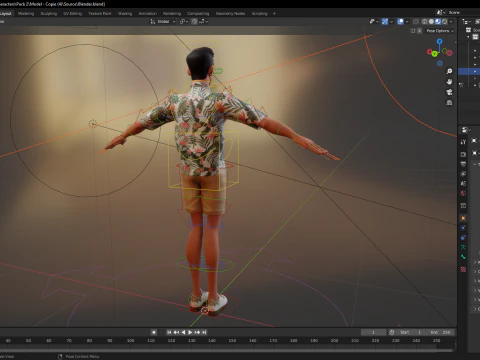Open the viewport shading options dropdown
The image size is (480, 360).
point(451,22)
